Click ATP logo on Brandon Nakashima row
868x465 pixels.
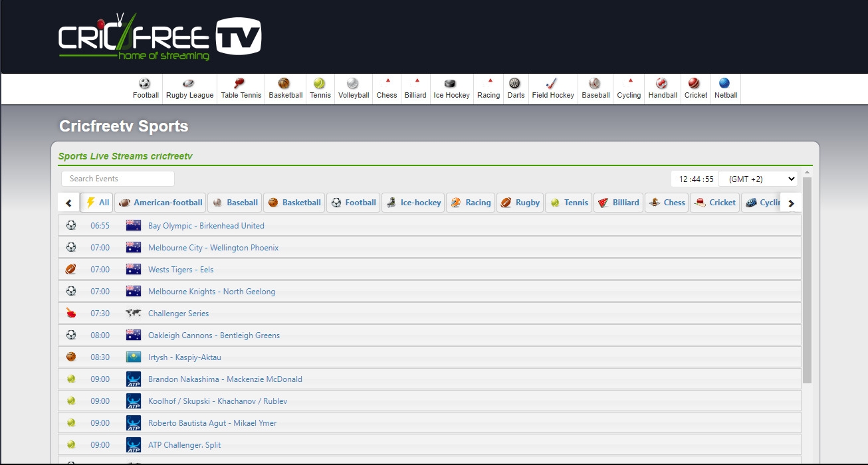tap(134, 379)
